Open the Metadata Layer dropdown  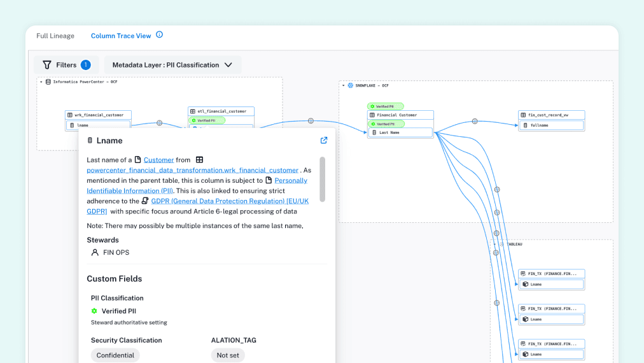(x=172, y=65)
